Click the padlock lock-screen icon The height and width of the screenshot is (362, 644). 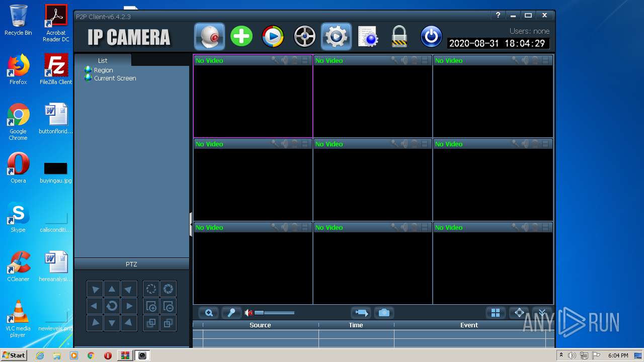pos(399,37)
